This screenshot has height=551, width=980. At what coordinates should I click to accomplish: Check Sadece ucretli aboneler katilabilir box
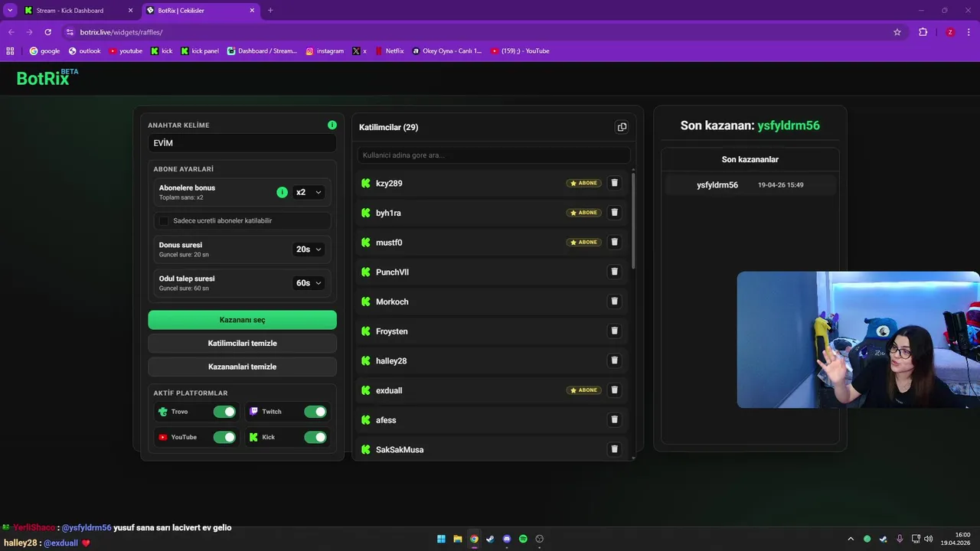coord(164,220)
